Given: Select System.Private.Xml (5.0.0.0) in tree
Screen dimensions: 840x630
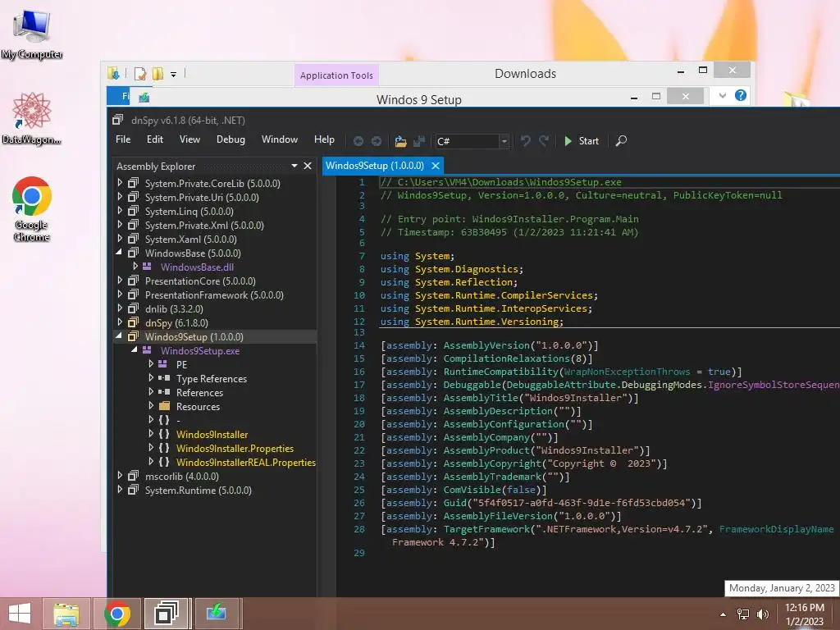Looking at the screenshot, I should tap(204, 226).
